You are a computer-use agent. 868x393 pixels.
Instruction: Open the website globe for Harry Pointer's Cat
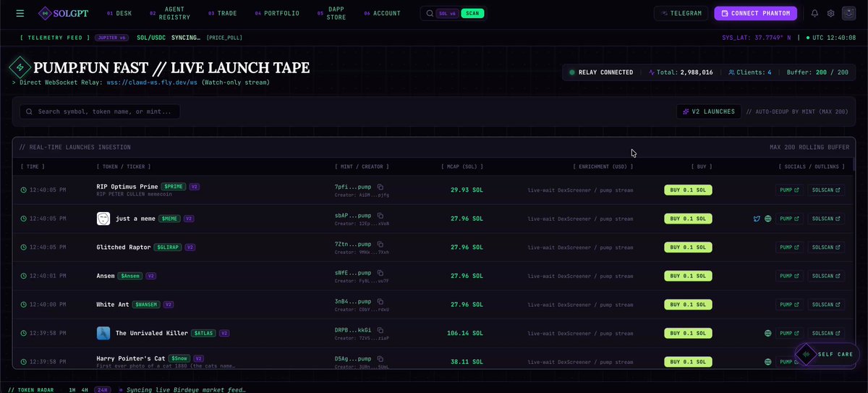767,362
